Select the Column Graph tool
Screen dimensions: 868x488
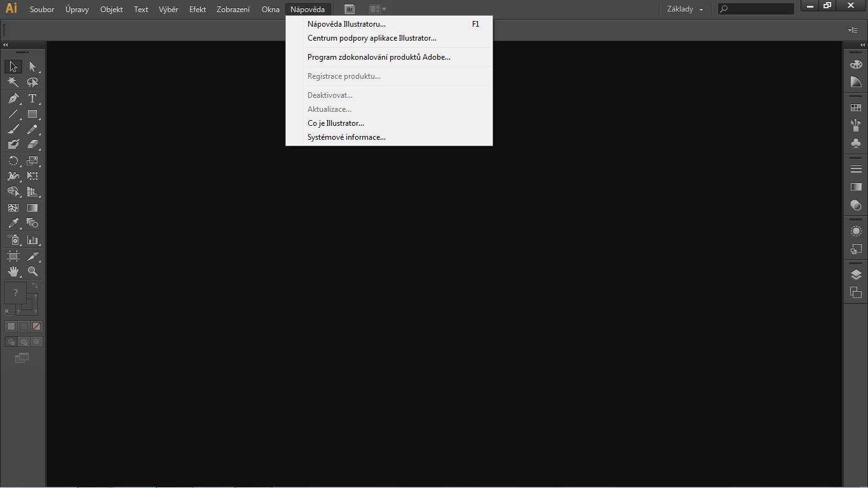32,240
